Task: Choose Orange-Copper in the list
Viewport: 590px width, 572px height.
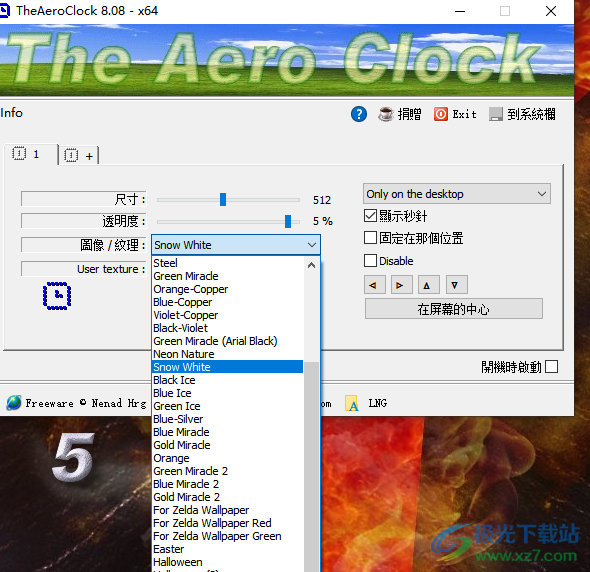Action: tap(228, 289)
